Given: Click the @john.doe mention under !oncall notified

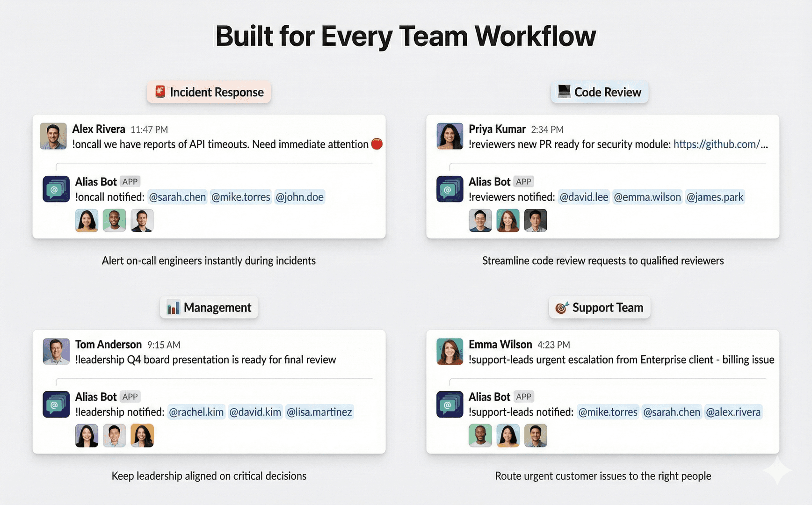Looking at the screenshot, I should [299, 197].
